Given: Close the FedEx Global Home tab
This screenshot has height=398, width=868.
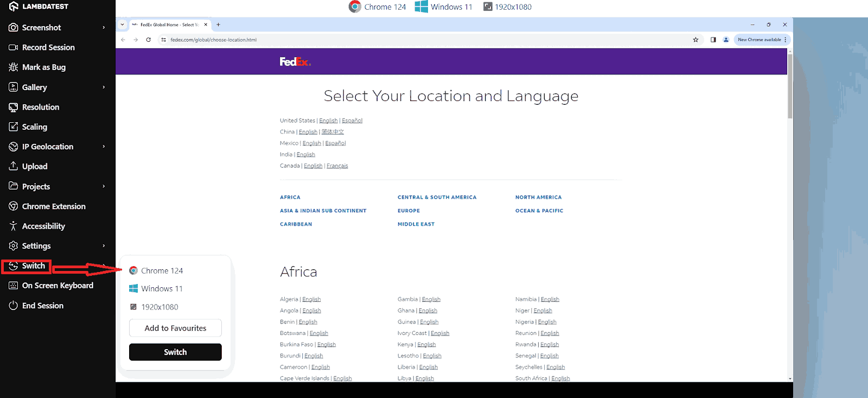Looking at the screenshot, I should pos(206,24).
